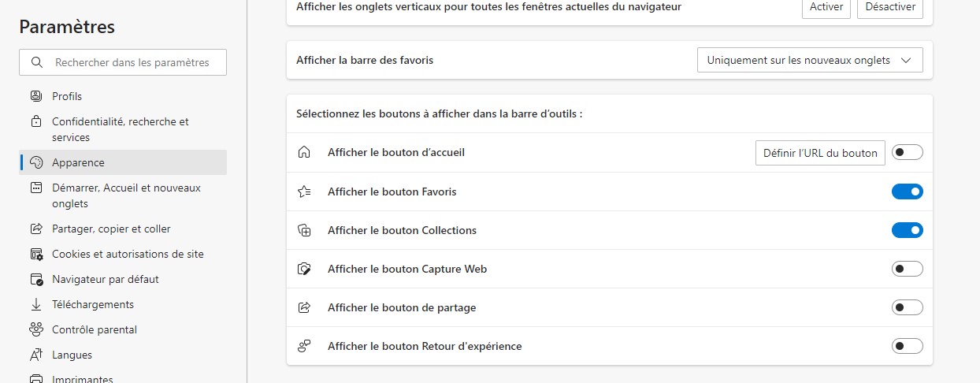Click the padlock icon for Confidentialité
This screenshot has height=383, width=980.
coord(36,122)
